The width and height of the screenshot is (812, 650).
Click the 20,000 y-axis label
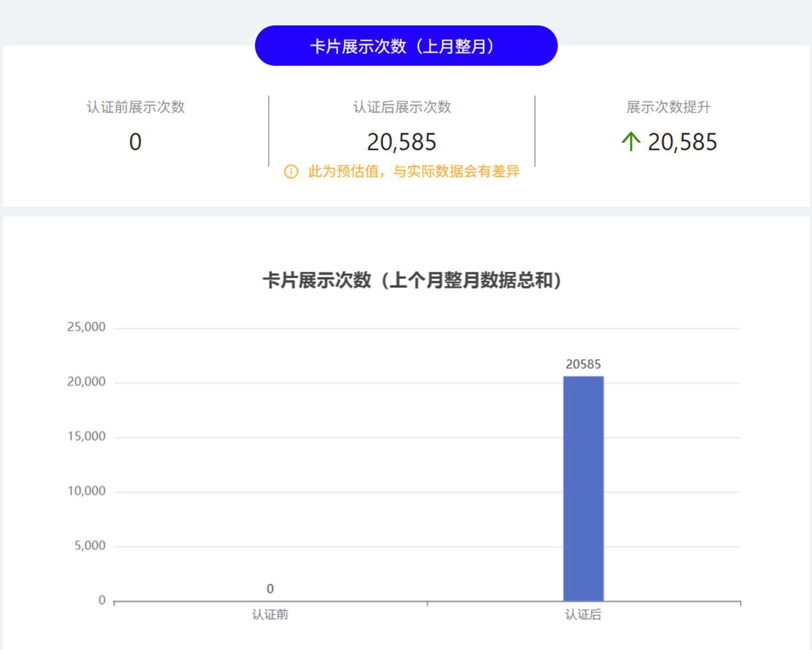[86, 382]
